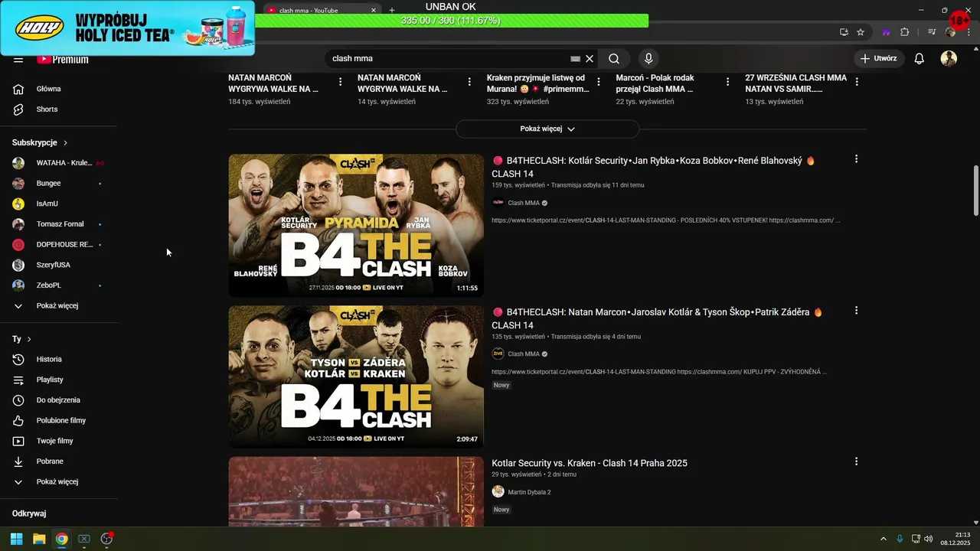
Task: Open Chrome profile avatar in toolbar
Action: [950, 32]
